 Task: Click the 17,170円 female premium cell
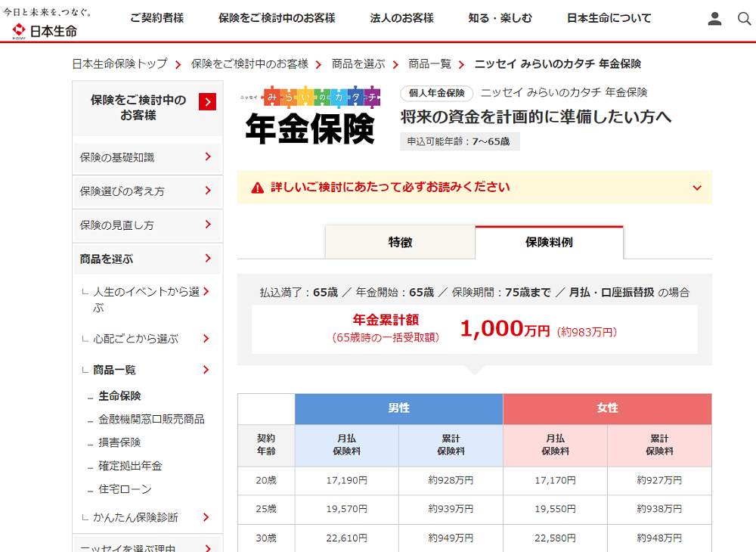[x=556, y=481]
